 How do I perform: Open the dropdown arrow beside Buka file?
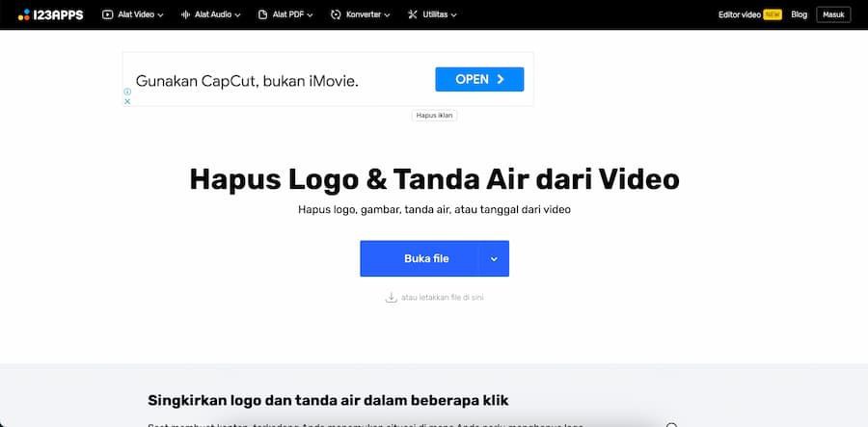[x=493, y=259]
